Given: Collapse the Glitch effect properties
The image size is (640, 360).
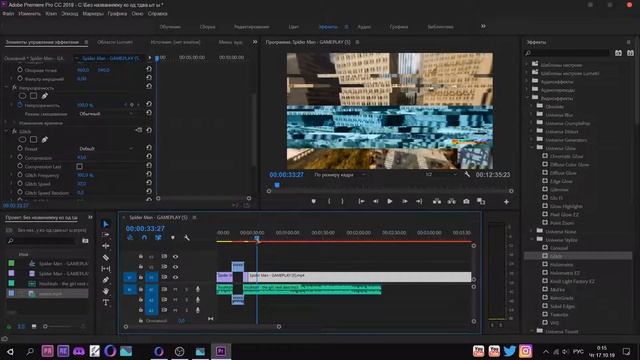Looking at the screenshot, I should pos(7,131).
